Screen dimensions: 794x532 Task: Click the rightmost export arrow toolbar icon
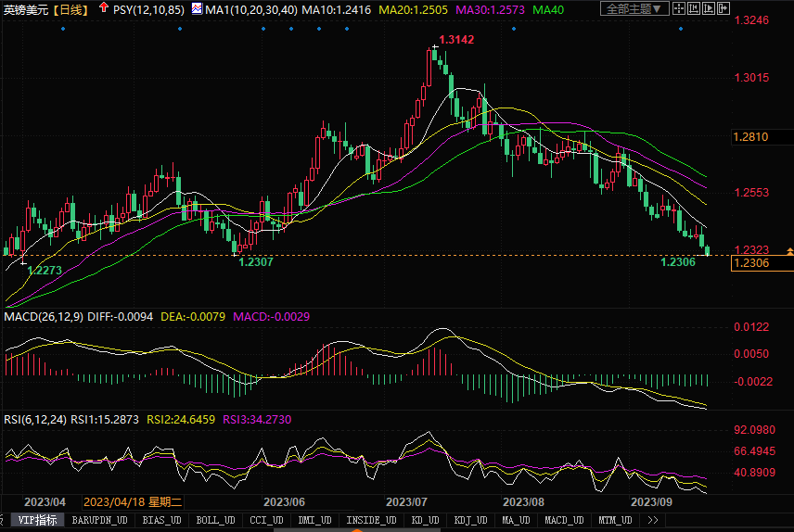pyautogui.click(x=724, y=9)
